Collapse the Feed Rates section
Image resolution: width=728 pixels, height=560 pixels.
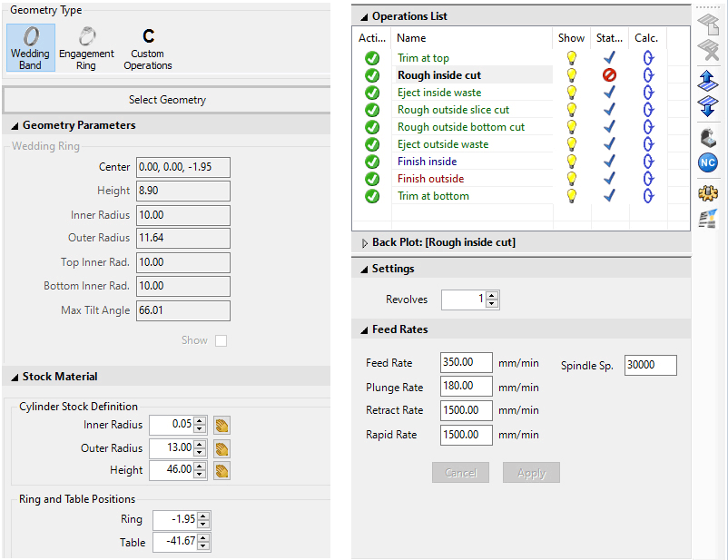pyautogui.click(x=364, y=329)
